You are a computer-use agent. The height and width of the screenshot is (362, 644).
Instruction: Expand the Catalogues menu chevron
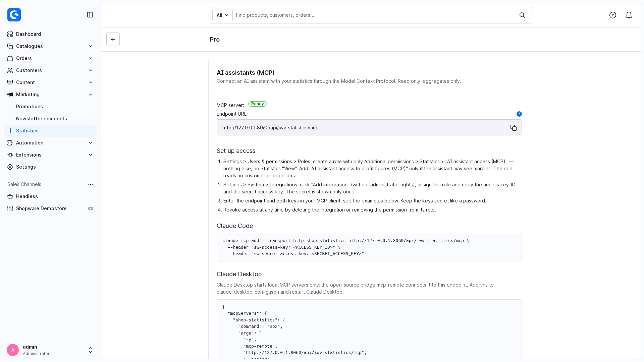pos(91,46)
